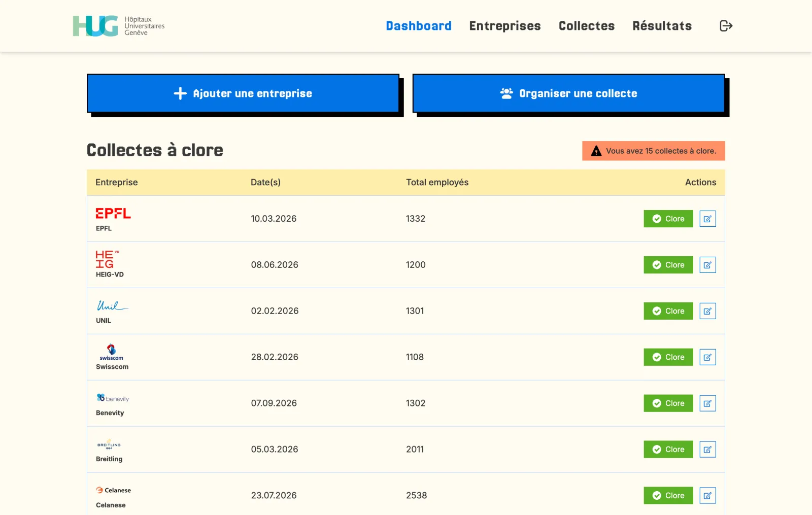Clore the EPFL collecte
The width and height of the screenshot is (812, 515).
click(x=668, y=219)
